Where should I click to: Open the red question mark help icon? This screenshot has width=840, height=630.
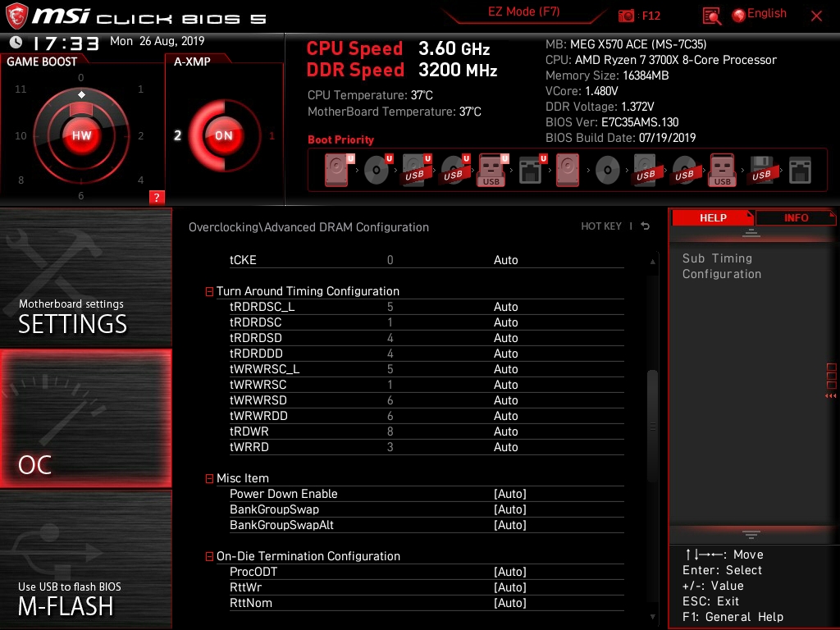(157, 197)
